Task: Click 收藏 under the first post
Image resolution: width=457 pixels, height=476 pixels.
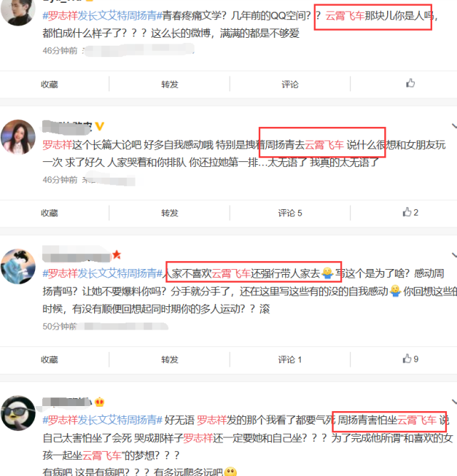Action: pos(49,84)
